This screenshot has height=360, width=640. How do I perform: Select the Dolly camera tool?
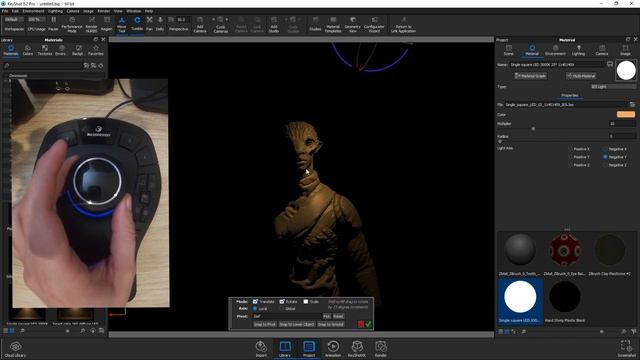pyautogui.click(x=160, y=24)
